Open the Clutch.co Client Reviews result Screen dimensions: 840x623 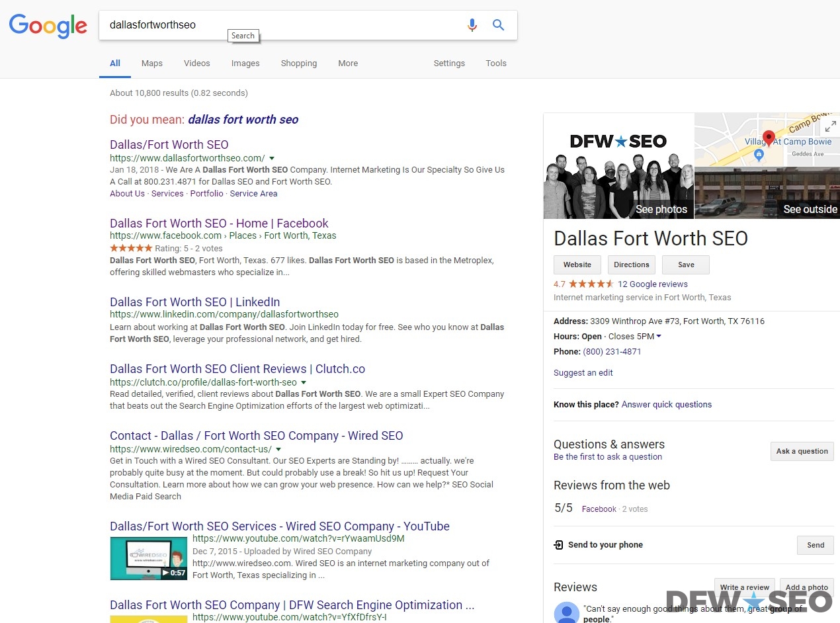pyautogui.click(x=237, y=369)
